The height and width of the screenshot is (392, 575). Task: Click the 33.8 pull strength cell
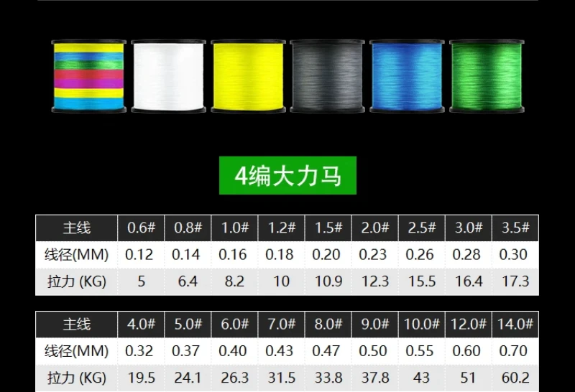328,378
